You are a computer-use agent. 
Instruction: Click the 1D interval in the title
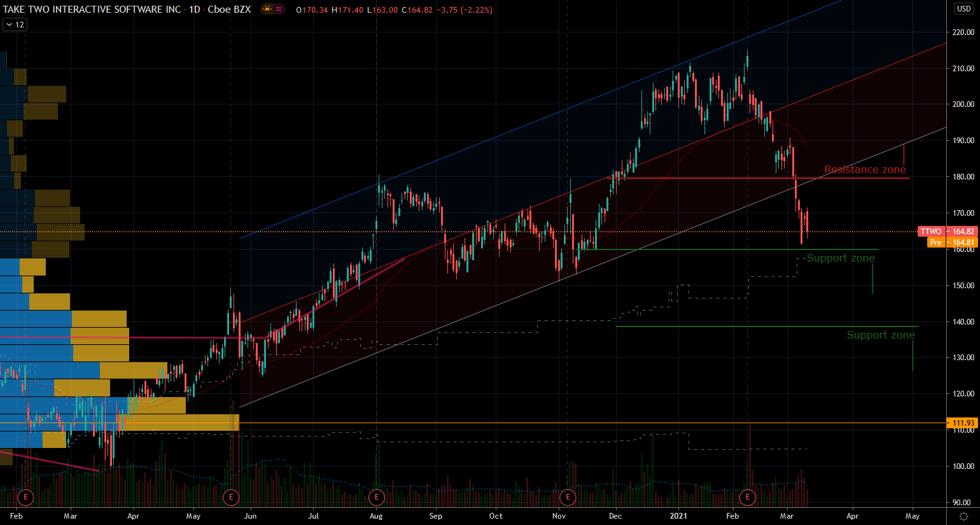(x=194, y=10)
